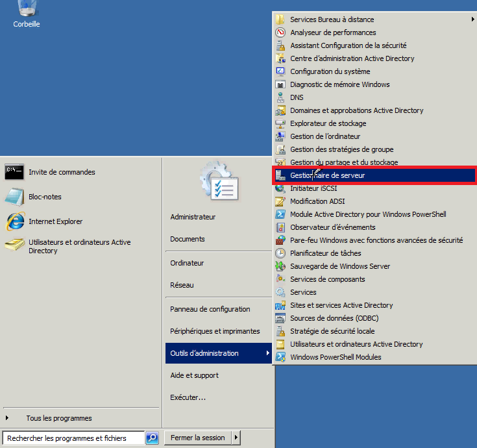The height and width of the screenshot is (448, 477).
Task: Click the Fermer la session button
Action: pyautogui.click(x=198, y=438)
